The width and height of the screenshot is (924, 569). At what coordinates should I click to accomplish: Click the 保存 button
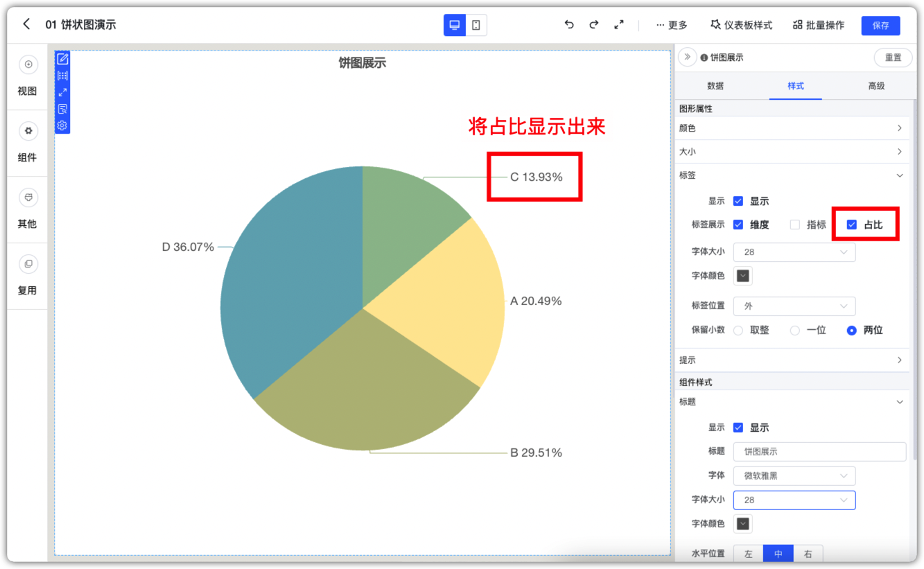(x=880, y=25)
